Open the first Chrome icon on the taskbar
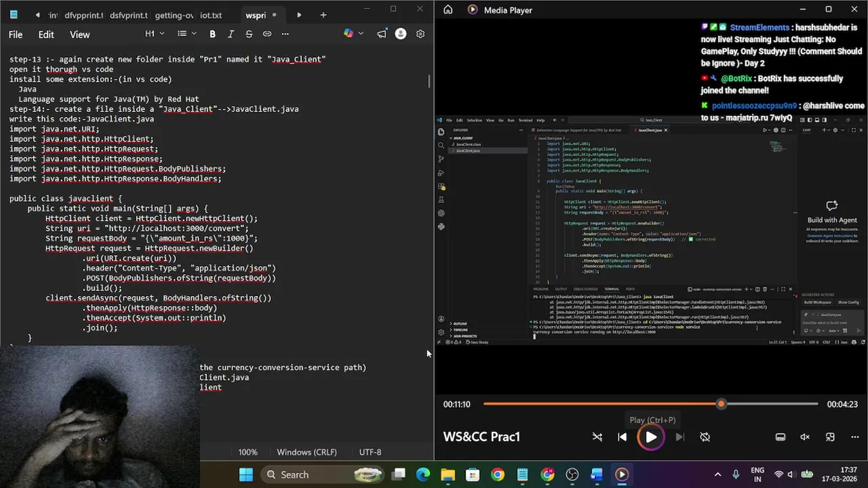The height and width of the screenshot is (488, 868). pyautogui.click(x=498, y=474)
